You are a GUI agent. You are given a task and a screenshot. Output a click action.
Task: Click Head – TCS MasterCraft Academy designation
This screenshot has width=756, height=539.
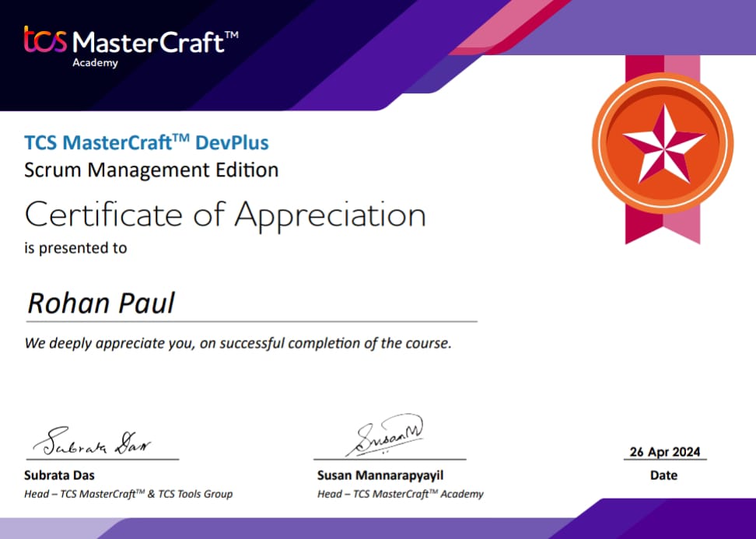pos(401,494)
